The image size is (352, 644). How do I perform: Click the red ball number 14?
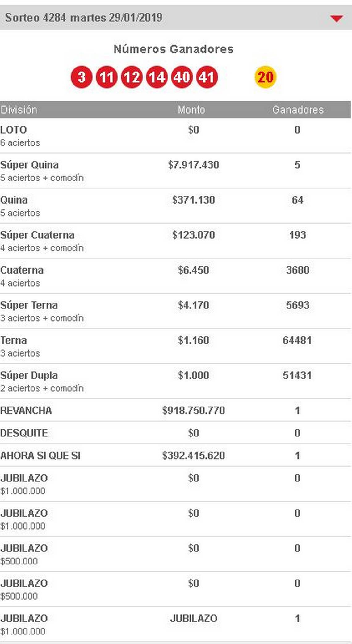[x=157, y=77]
